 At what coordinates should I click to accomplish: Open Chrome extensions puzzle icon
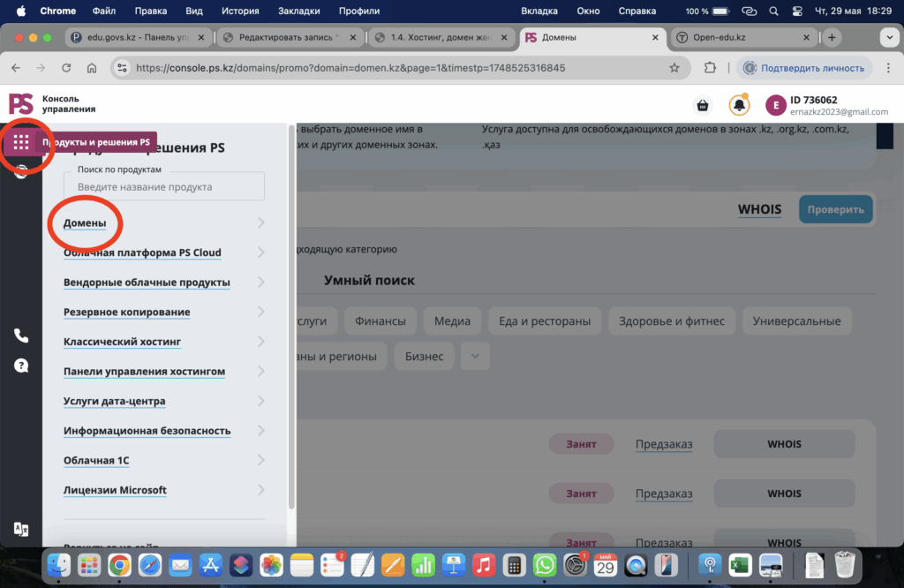[x=710, y=68]
